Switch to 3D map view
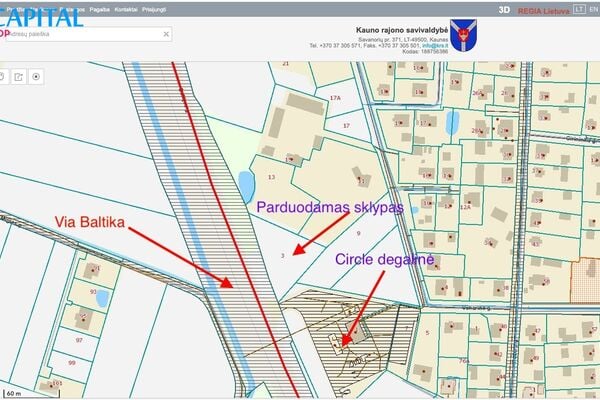The width and height of the screenshot is (600, 400). [x=504, y=10]
